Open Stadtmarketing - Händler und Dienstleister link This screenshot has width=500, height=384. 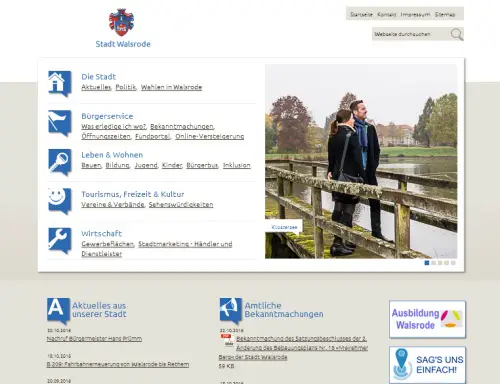point(185,244)
